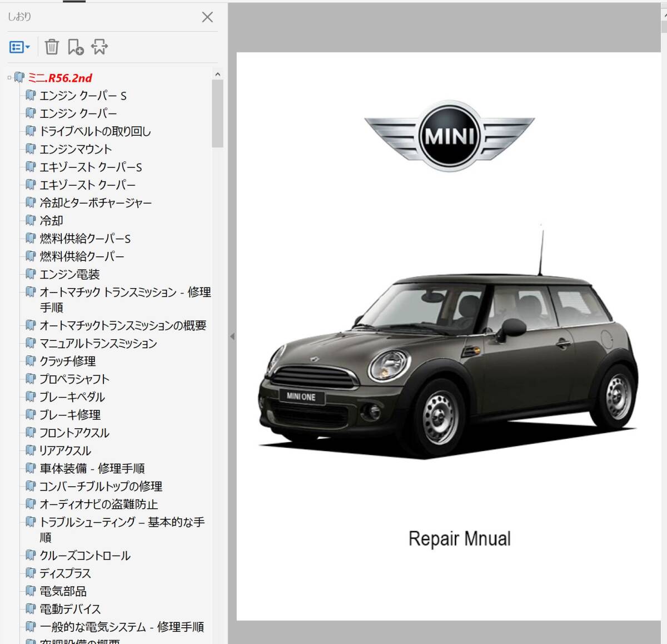667x644 pixels.
Task: Open the dropdown arrow next to options icon
Action: point(27,47)
